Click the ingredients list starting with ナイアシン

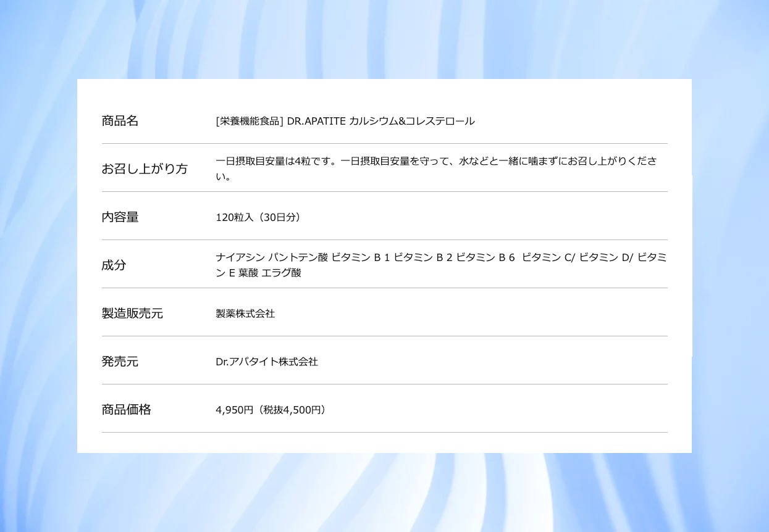(x=441, y=265)
